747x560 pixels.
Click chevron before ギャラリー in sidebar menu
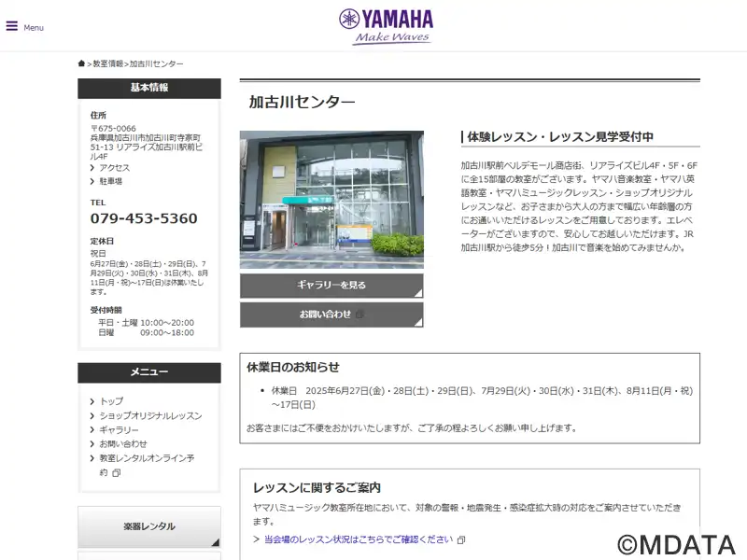[92, 430]
